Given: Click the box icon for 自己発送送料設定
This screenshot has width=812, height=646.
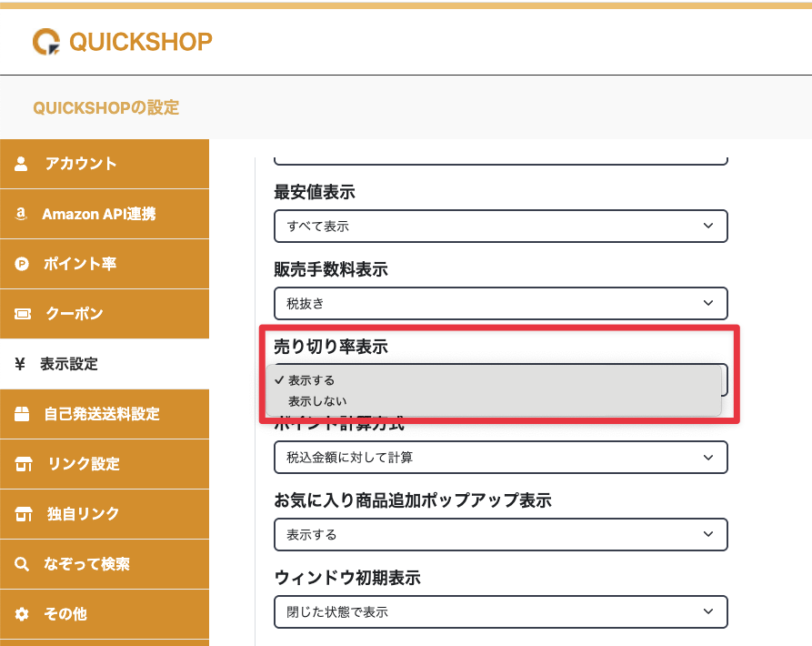Looking at the screenshot, I should pyautogui.click(x=23, y=414).
